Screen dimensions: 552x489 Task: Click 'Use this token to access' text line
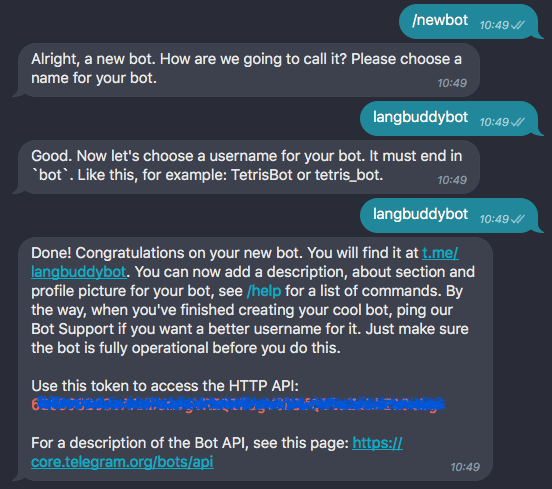pyautogui.click(x=165, y=386)
